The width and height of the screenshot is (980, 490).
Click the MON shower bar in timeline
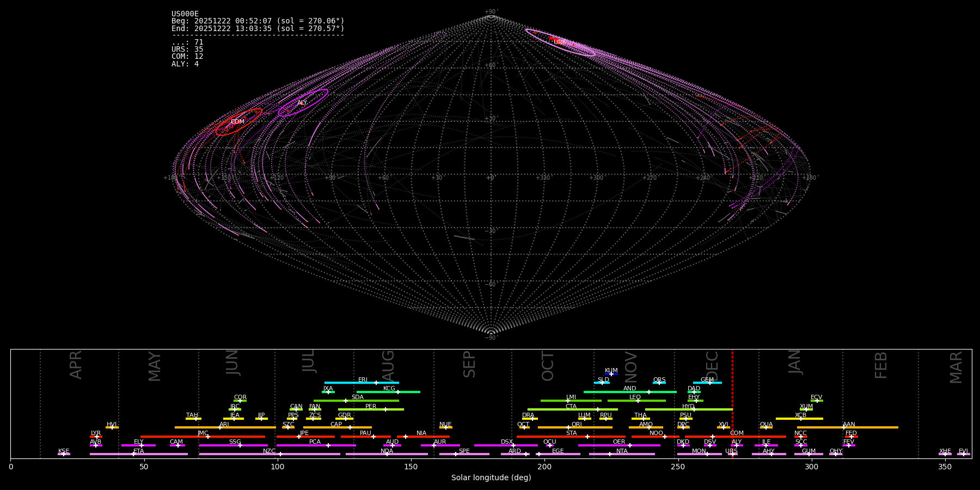click(700, 454)
